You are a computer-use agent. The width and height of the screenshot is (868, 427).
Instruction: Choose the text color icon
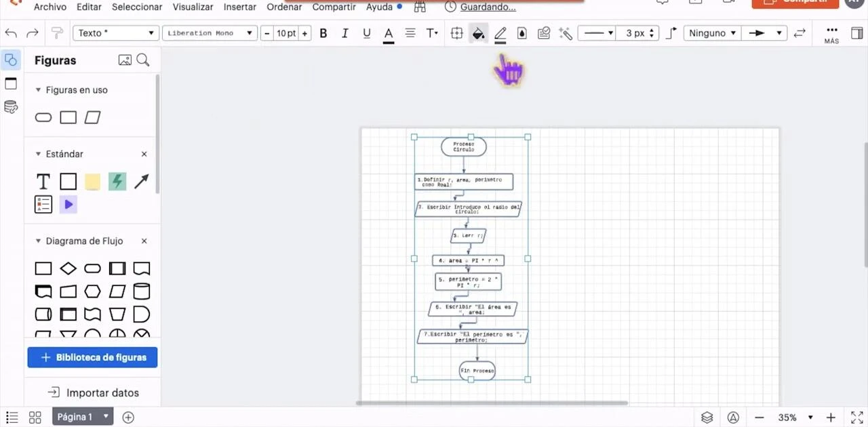[389, 34]
